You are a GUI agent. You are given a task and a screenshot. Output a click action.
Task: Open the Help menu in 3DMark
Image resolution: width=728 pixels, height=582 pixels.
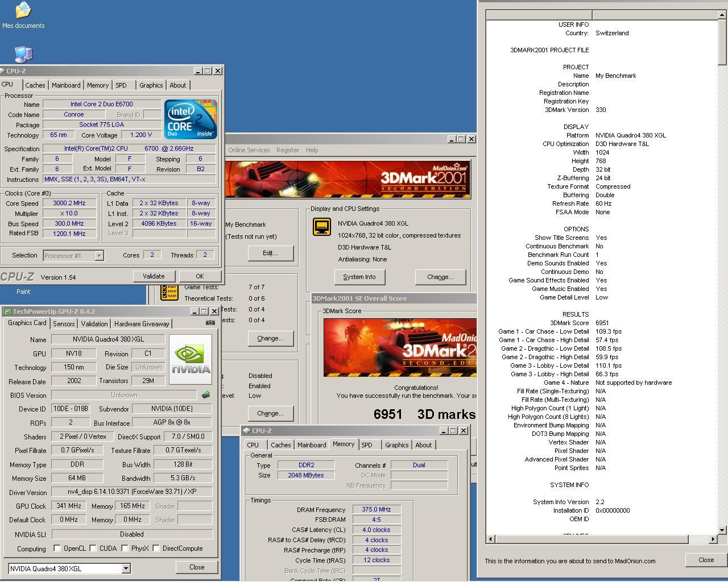(x=312, y=150)
